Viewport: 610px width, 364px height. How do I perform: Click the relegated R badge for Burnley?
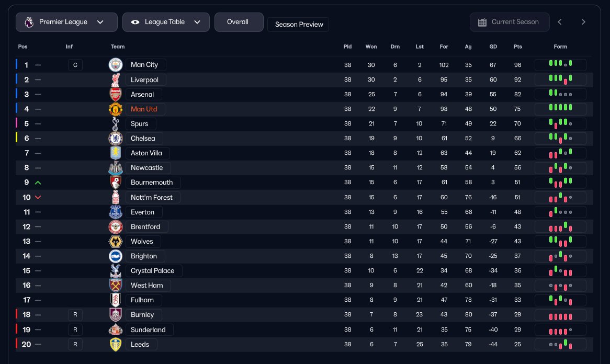(x=75, y=315)
